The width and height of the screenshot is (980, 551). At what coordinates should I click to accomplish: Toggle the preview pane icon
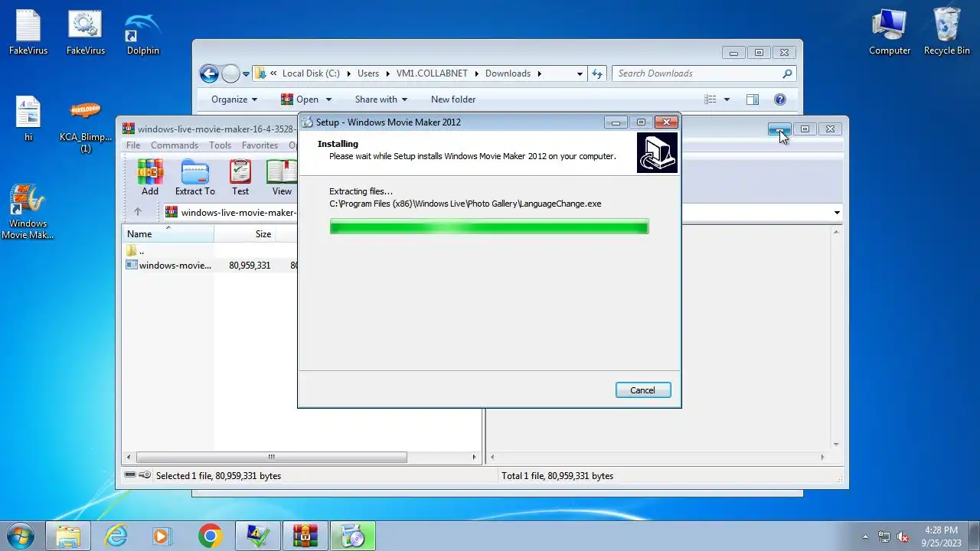click(753, 99)
